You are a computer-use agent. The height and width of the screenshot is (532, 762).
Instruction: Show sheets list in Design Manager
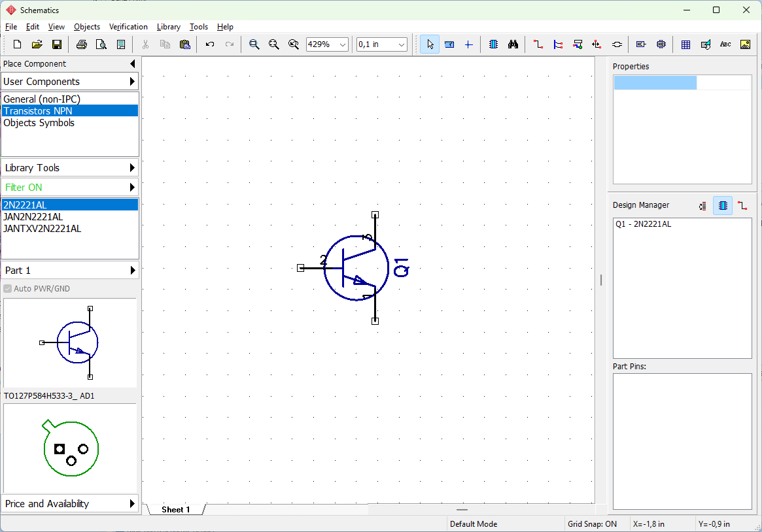702,206
